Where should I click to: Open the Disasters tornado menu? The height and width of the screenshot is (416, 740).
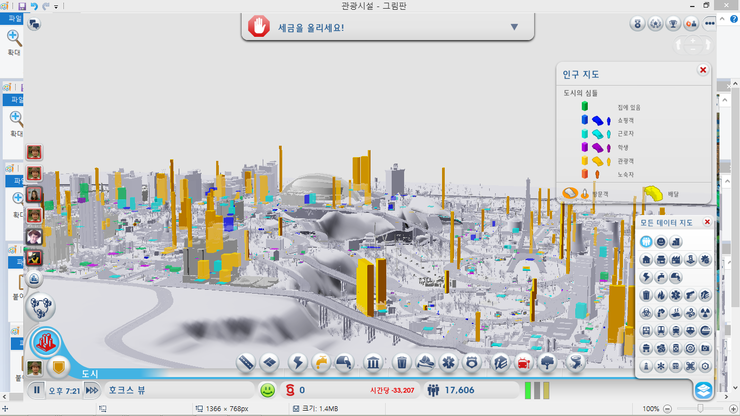[x=576, y=363]
